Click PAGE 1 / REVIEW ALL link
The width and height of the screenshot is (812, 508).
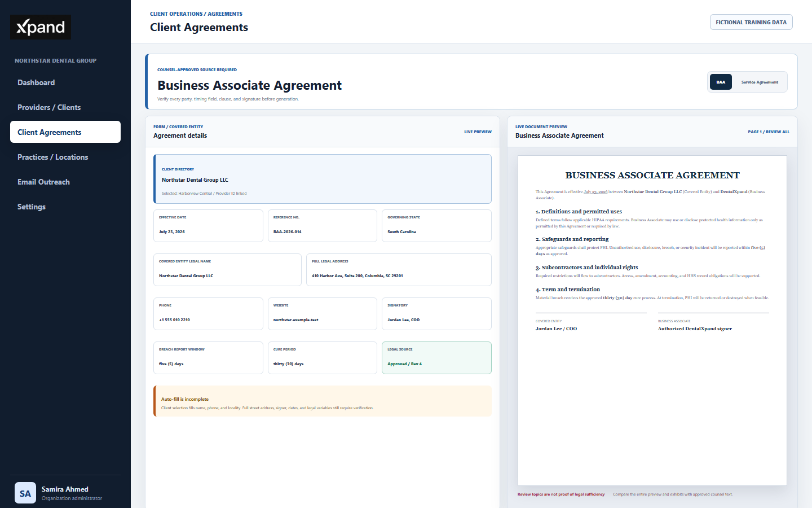[x=769, y=132]
